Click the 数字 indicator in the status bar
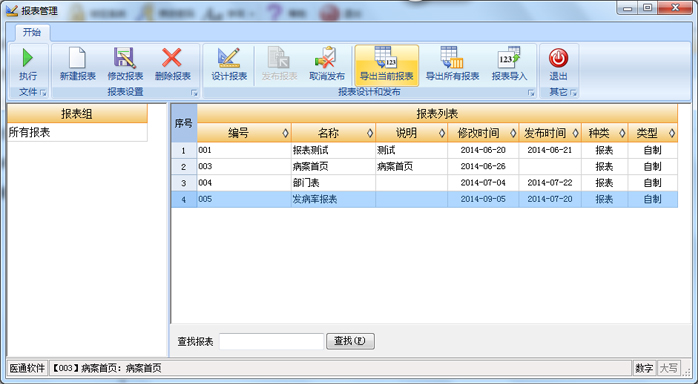The image size is (700, 384). coord(644,368)
